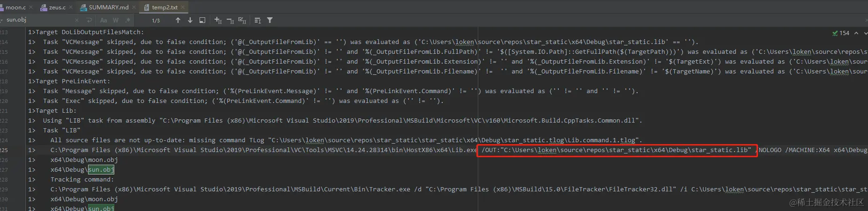Select the temp2.txt tab

[164, 7]
